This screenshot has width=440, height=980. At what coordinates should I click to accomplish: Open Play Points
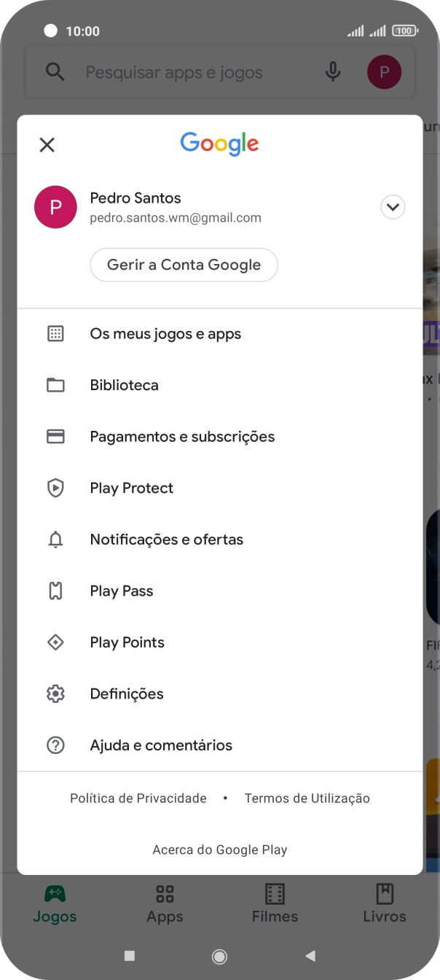[55, 642]
